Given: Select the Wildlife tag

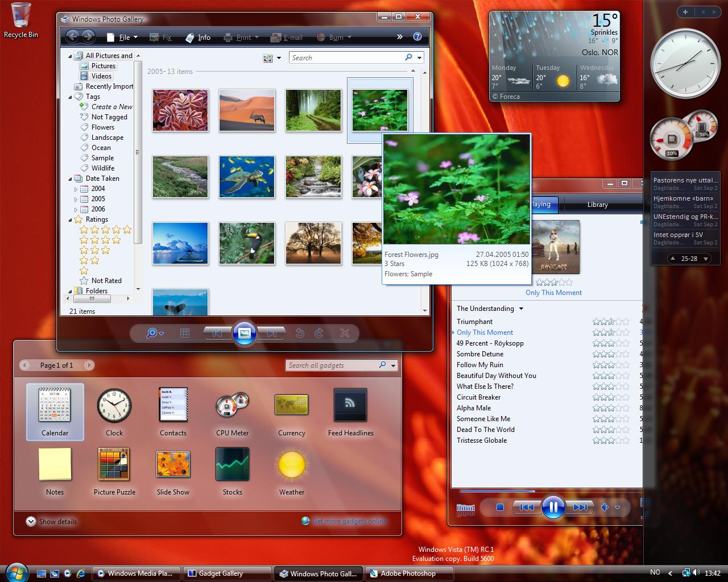Looking at the screenshot, I should coord(102,168).
